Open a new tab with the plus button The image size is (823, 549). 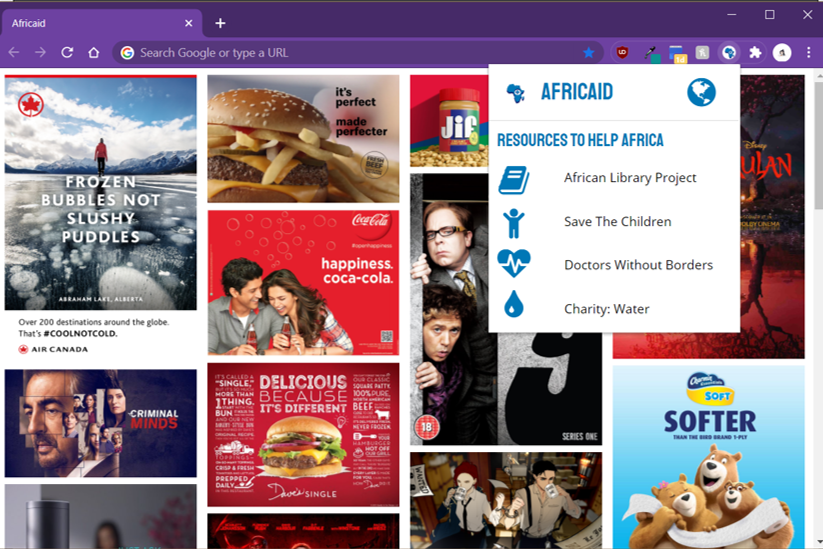click(x=220, y=23)
